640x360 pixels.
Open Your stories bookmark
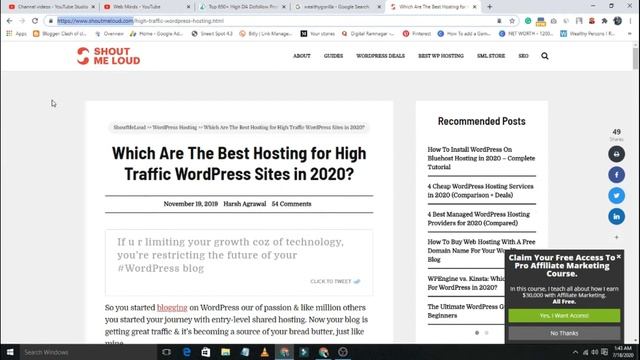(x=318, y=34)
